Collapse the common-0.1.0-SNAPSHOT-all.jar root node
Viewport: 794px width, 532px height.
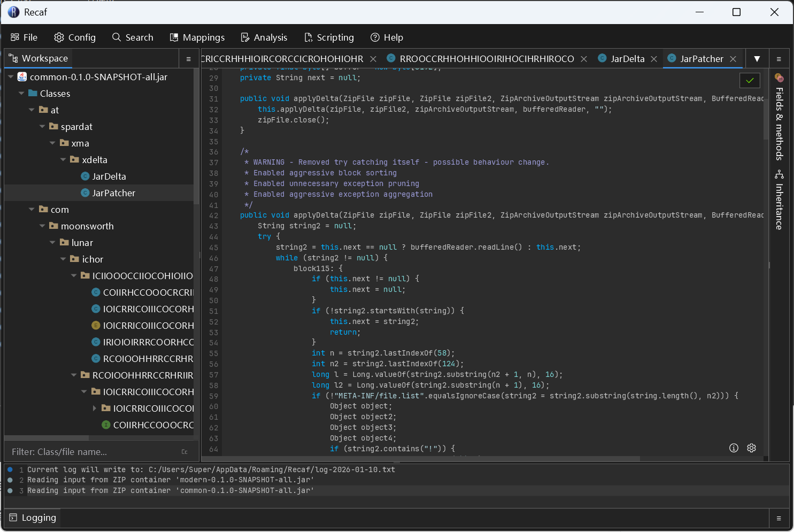pos(11,77)
